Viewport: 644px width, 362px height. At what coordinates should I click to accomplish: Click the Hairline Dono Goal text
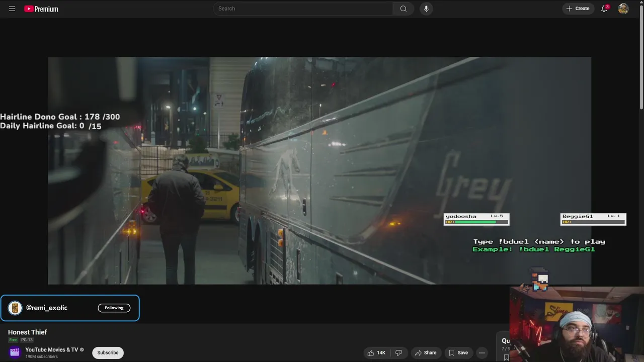point(60,117)
